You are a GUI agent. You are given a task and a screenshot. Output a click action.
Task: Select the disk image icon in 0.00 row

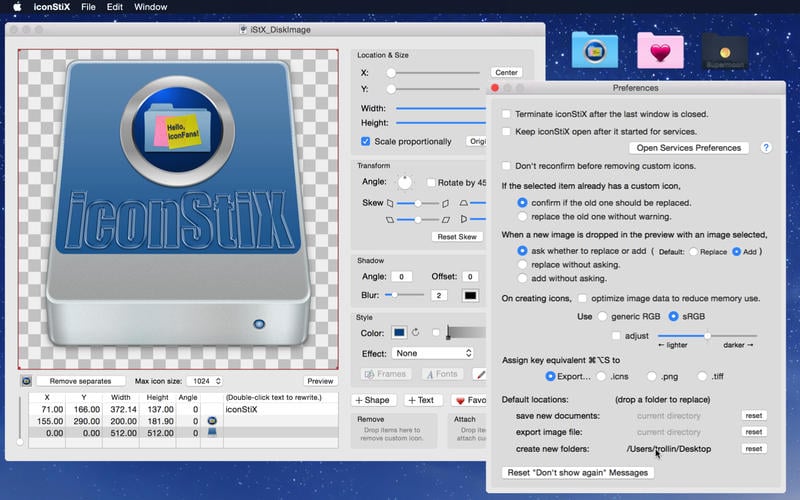point(212,432)
